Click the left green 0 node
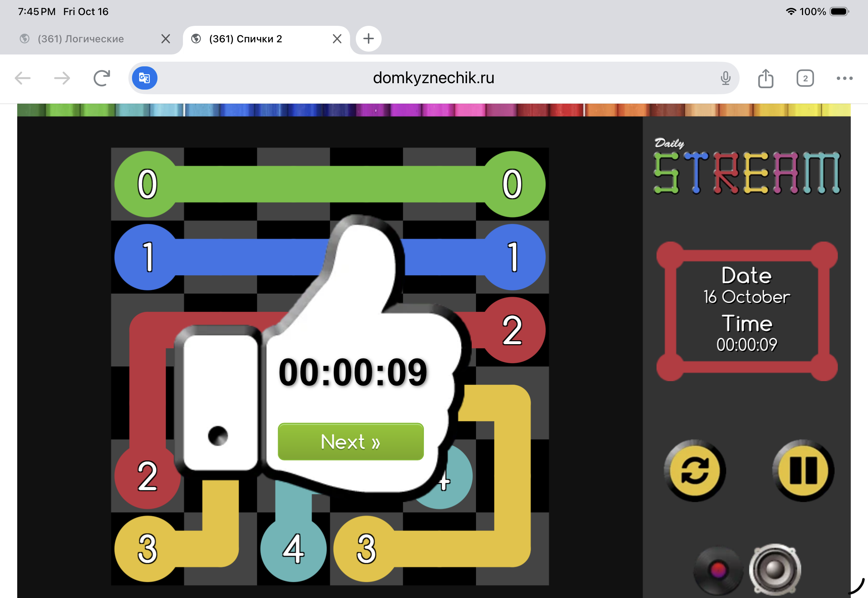 coord(147,184)
